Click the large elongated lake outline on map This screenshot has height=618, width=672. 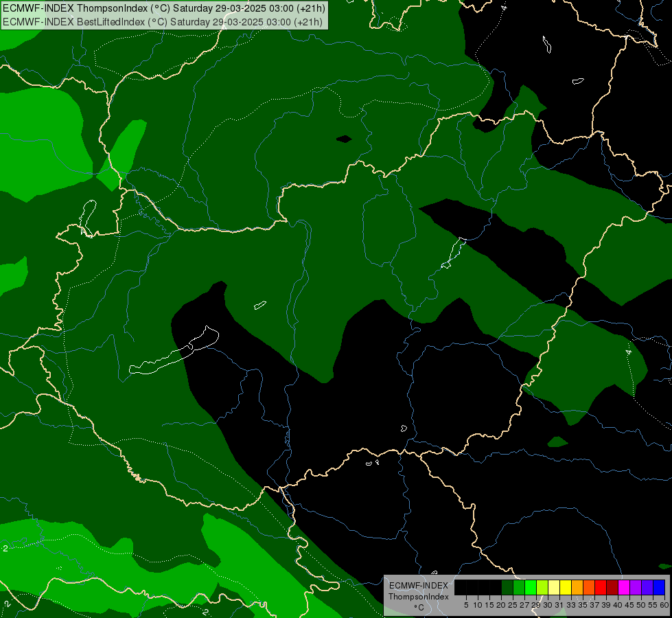pos(174,350)
